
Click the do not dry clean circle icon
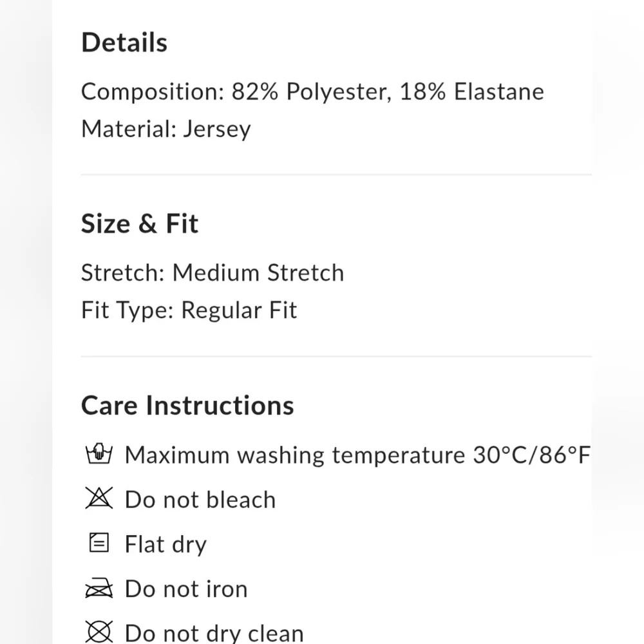99,631
